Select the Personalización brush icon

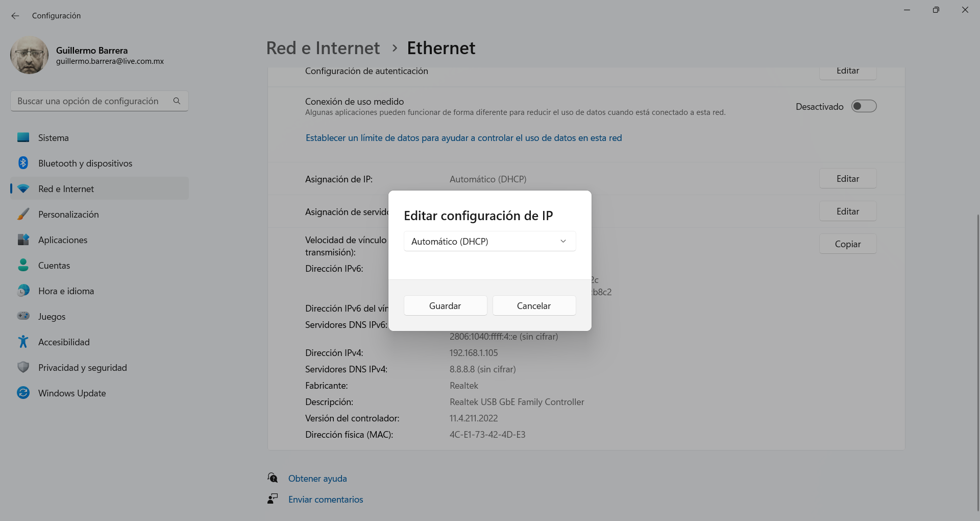pos(23,214)
